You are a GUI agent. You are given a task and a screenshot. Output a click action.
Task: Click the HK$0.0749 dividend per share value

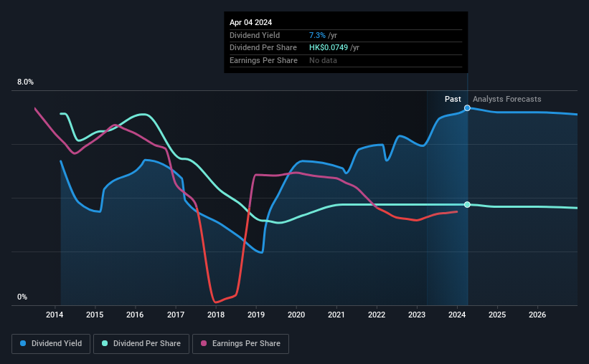[x=329, y=48]
